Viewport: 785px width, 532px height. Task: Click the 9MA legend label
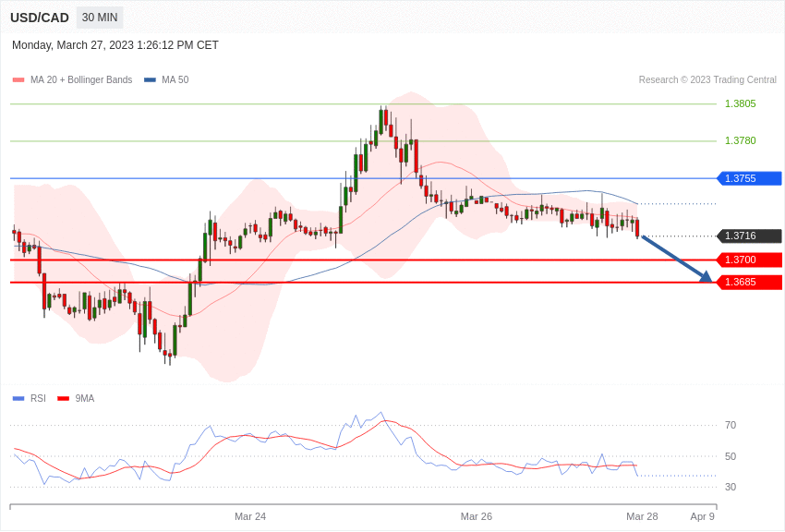point(85,399)
